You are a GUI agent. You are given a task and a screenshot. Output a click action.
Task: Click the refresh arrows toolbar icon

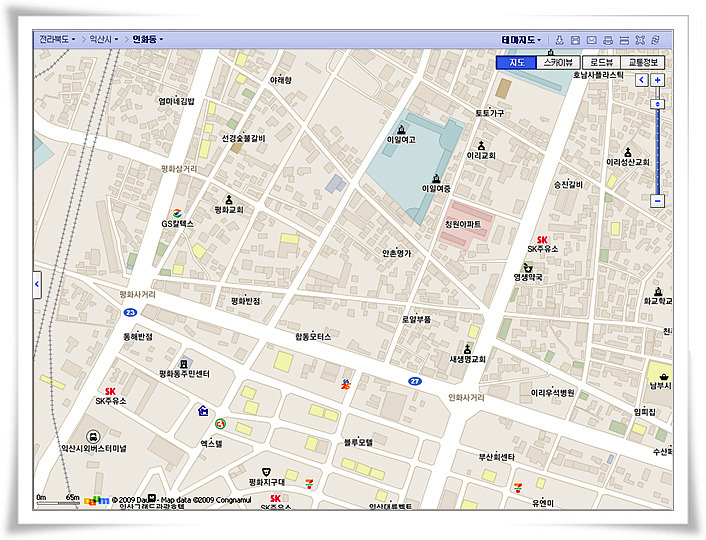pos(656,40)
